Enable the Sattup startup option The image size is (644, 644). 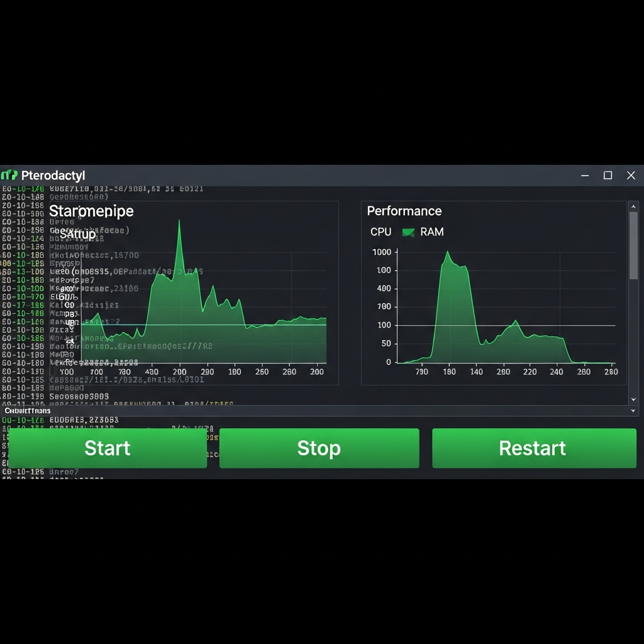[77, 234]
